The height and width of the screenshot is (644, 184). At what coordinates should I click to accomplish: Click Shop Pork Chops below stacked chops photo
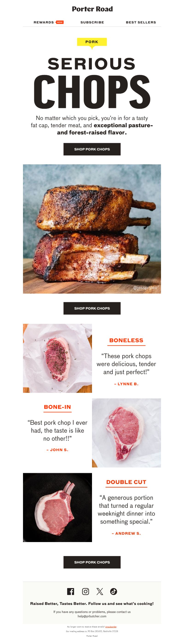click(x=92, y=308)
